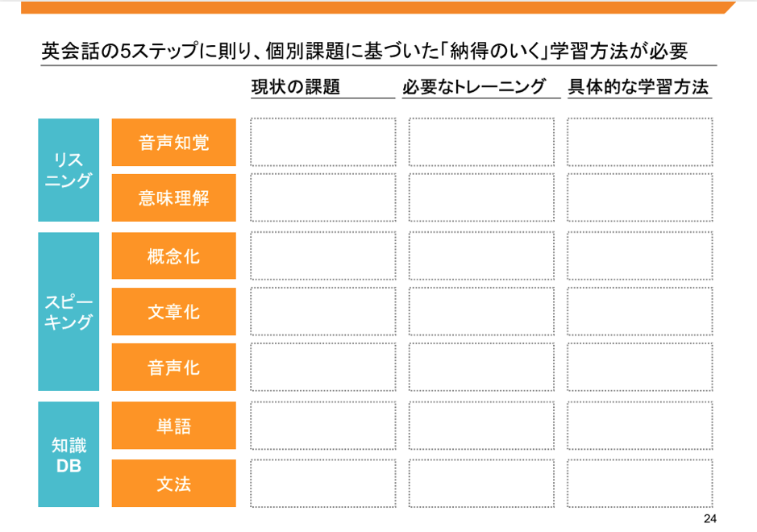Screen dimensions: 757x532
Task: Select the リスニング teal category block
Action: point(69,170)
